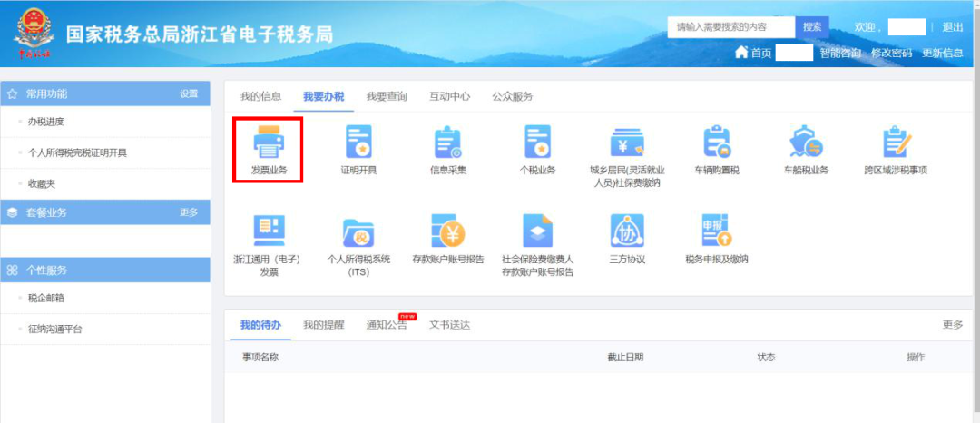
Task: Select the 我的提醒 tab
Action: pos(324,325)
